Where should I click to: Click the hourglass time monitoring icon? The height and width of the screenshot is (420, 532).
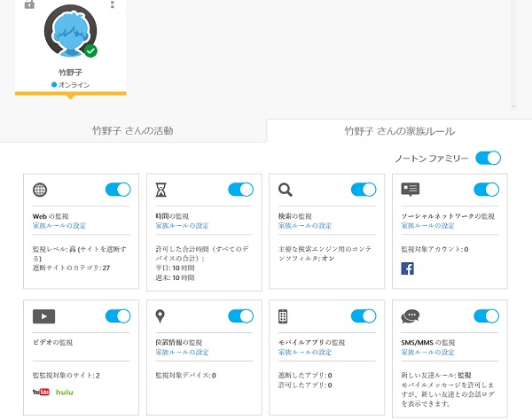160,190
